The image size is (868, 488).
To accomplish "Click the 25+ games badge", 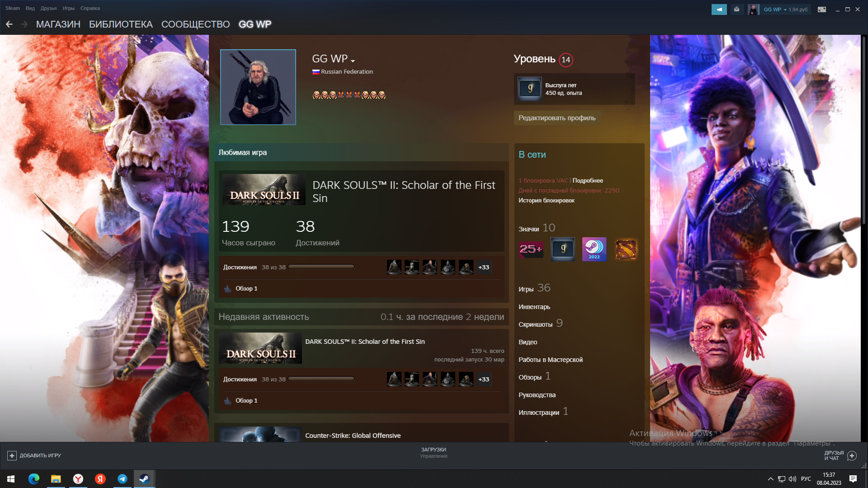I will click(531, 249).
